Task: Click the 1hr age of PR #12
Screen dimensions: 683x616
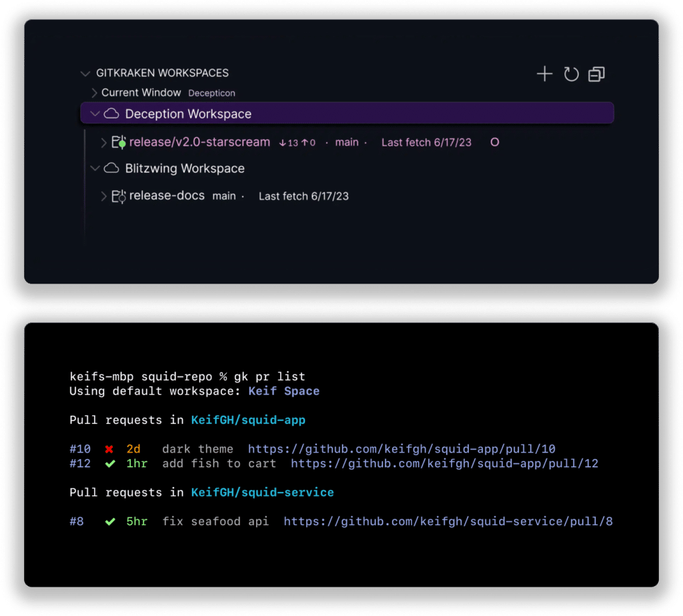Action: 137,463
